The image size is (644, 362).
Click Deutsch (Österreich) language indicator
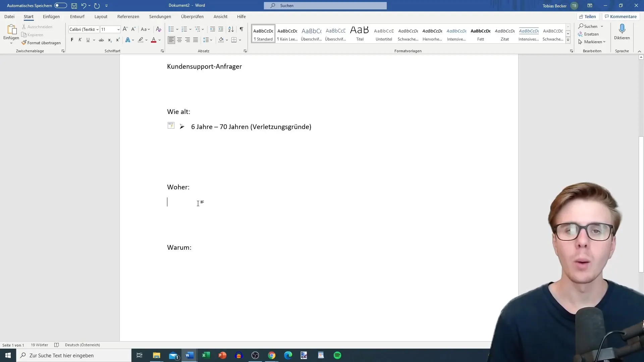point(83,345)
